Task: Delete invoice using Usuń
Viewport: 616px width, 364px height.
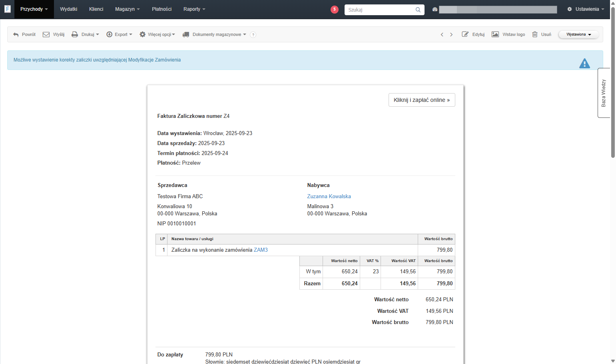Action: 542,35
